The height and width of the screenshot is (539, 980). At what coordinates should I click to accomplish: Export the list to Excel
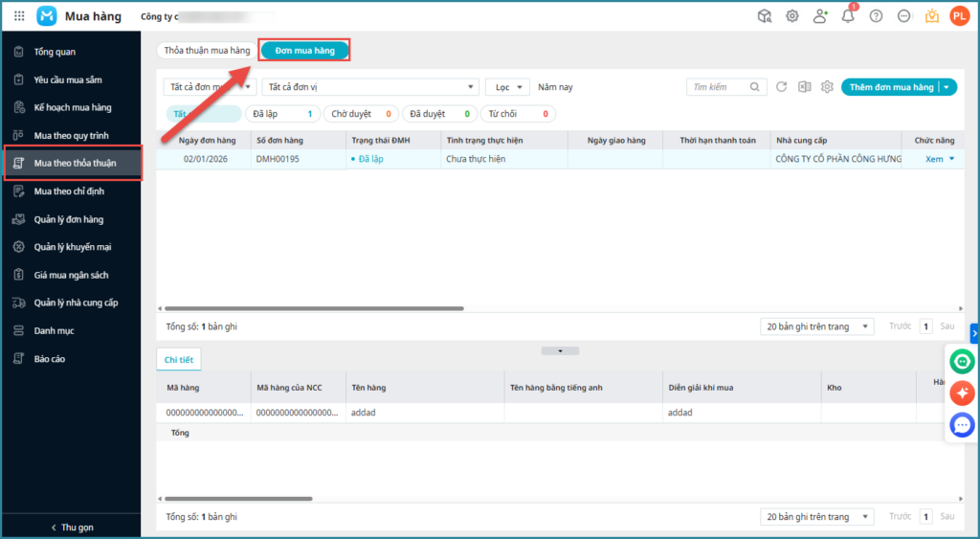pos(805,87)
